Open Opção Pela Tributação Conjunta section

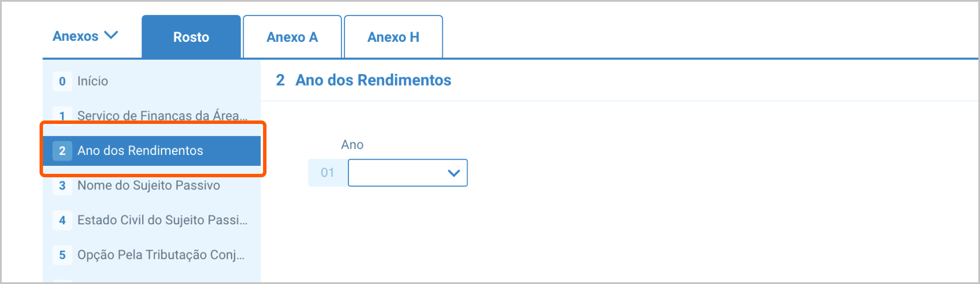click(161, 255)
